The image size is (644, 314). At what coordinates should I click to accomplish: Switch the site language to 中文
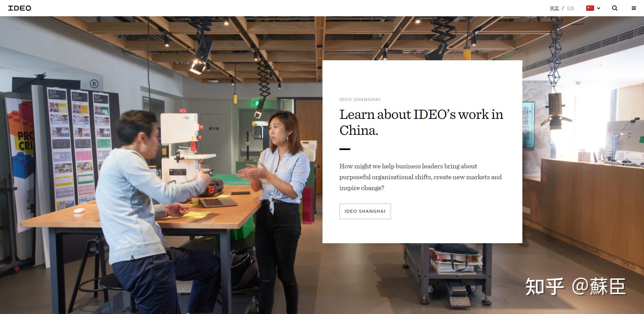pyautogui.click(x=555, y=8)
